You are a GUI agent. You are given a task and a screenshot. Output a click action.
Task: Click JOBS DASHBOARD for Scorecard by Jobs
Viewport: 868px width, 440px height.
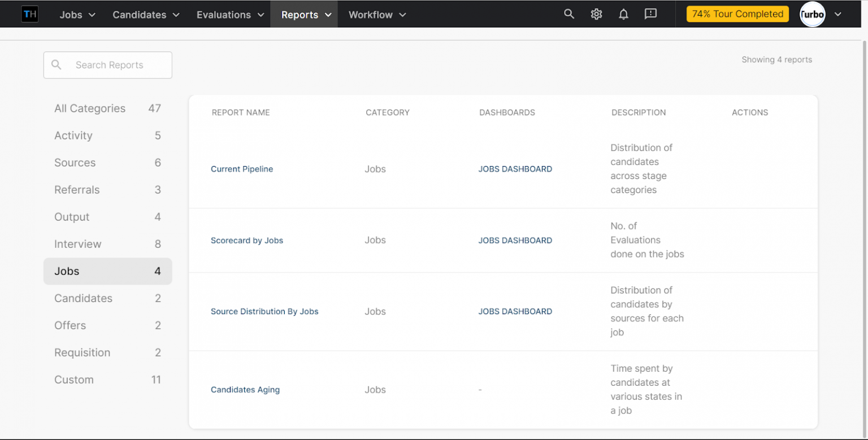pyautogui.click(x=515, y=240)
